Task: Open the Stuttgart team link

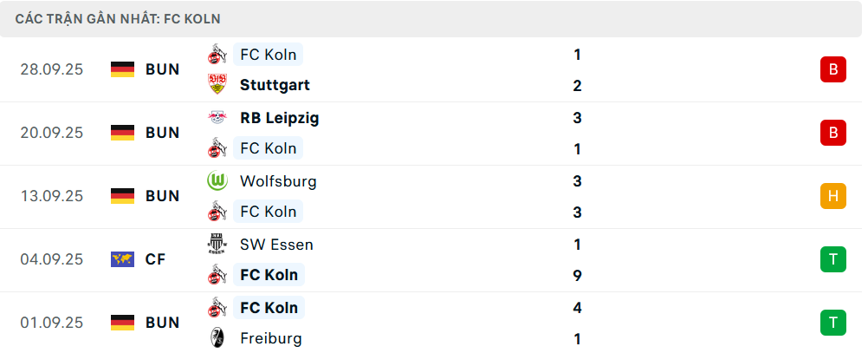Action: [x=275, y=85]
